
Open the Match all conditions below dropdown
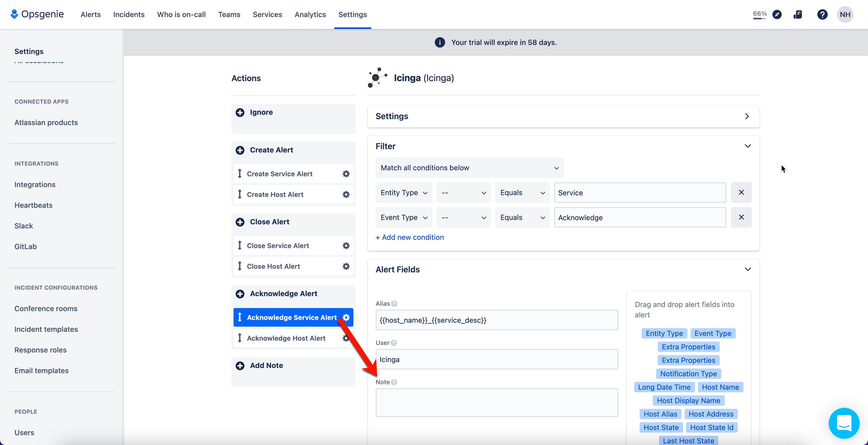(x=469, y=167)
